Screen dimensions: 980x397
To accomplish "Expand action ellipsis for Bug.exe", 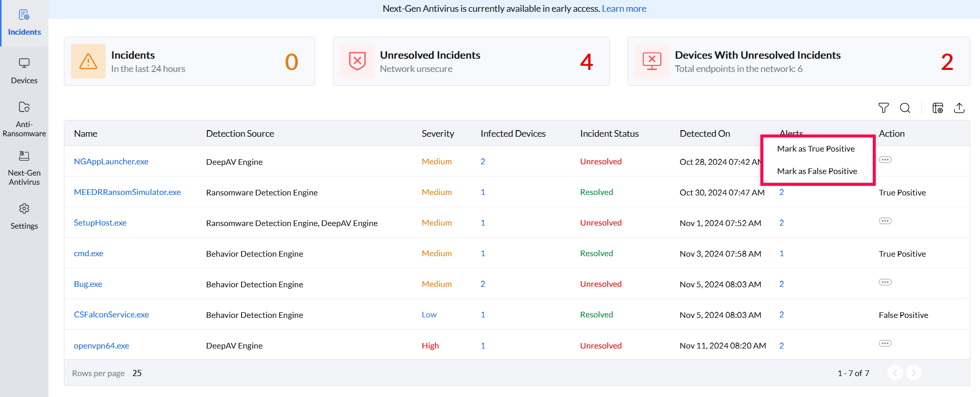I will click(x=885, y=282).
